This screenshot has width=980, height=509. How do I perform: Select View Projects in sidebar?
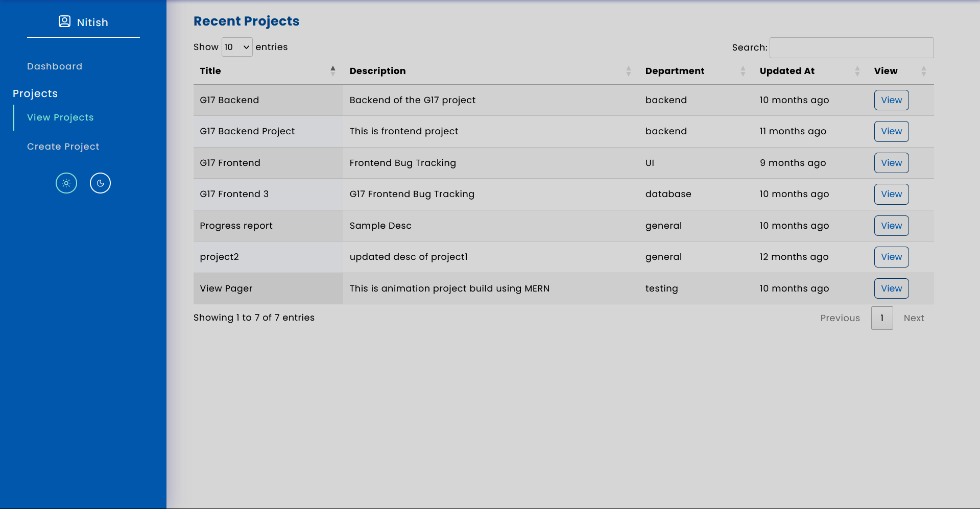pyautogui.click(x=60, y=117)
